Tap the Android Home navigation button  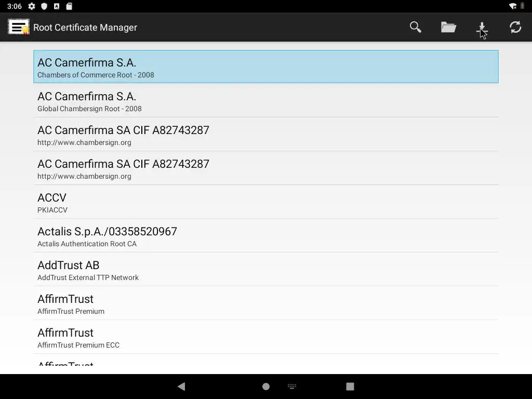(266, 387)
